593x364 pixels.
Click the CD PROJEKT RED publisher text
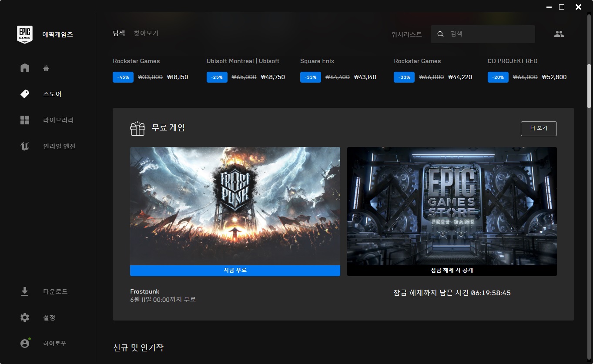513,61
